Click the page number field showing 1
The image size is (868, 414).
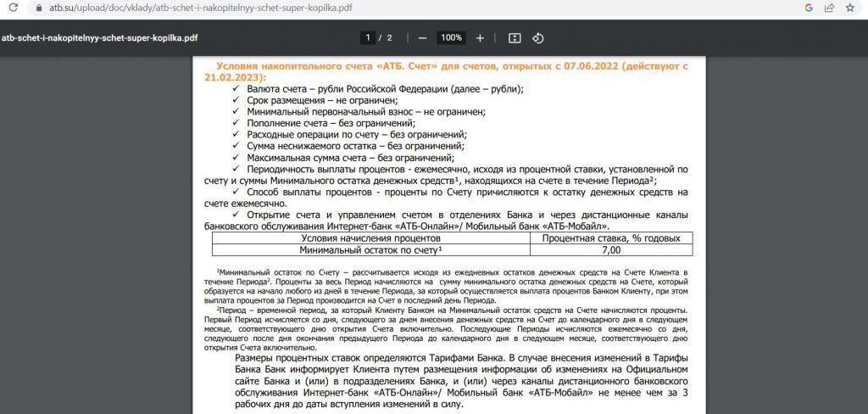click(x=367, y=37)
